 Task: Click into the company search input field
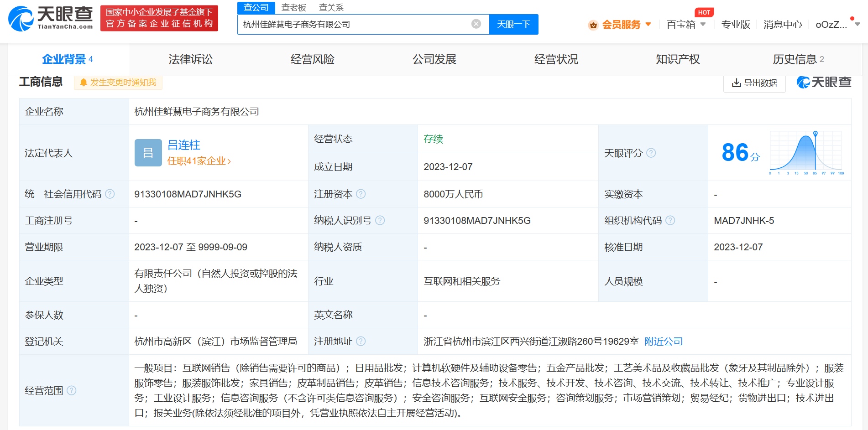(354, 25)
